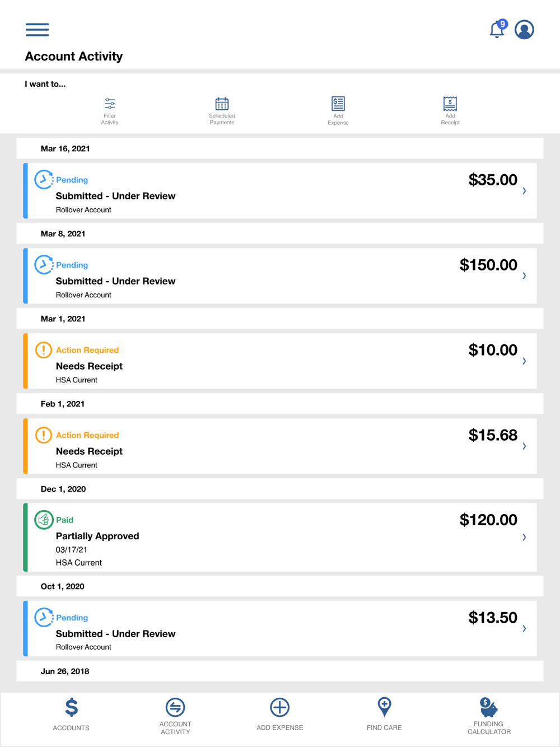Expand the $13.50 claim chevron
560x747 pixels.
point(524,629)
